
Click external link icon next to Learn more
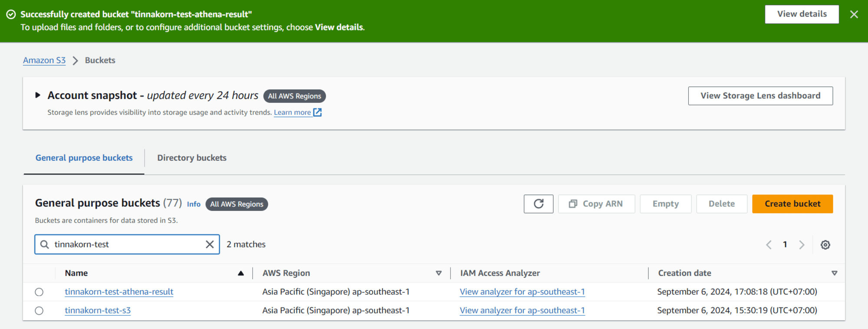point(318,112)
